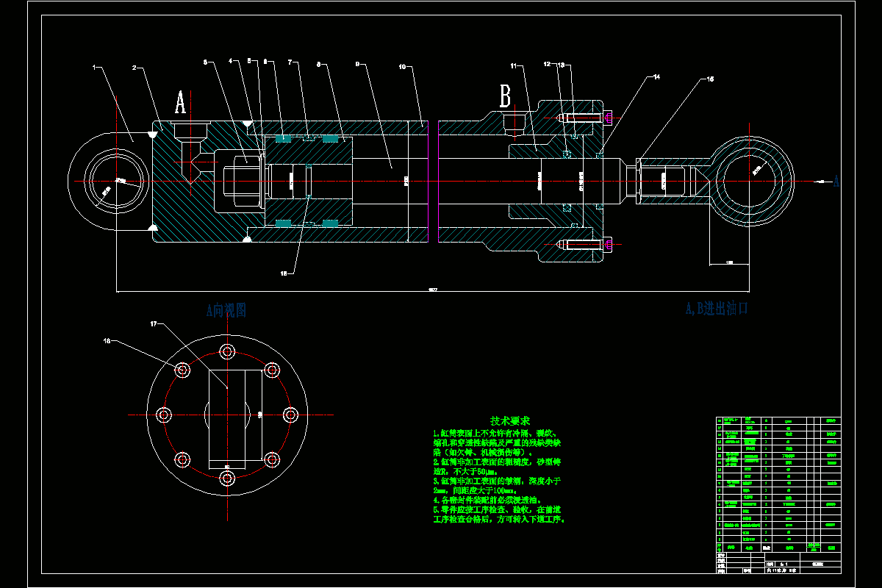Image resolution: width=882 pixels, height=588 pixels.
Task: Click the 'A向视图' view title
Action: pos(226,310)
